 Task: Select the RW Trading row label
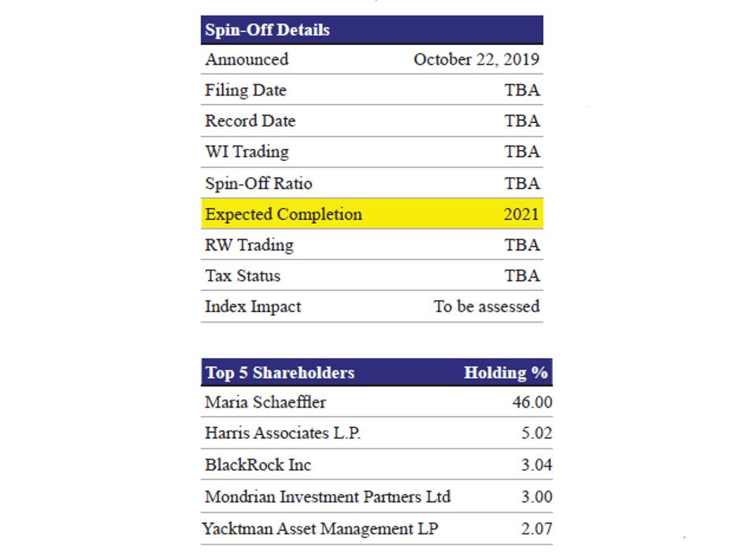[x=249, y=245]
